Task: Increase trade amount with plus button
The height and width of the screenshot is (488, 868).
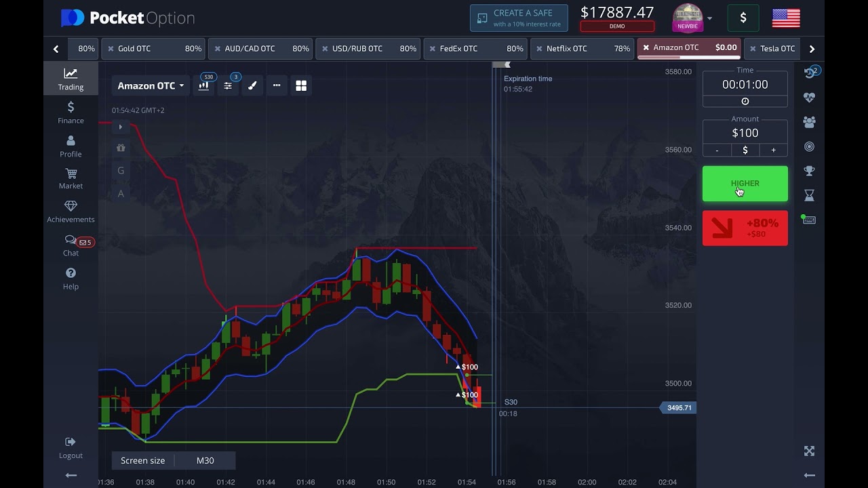Action: [773, 150]
